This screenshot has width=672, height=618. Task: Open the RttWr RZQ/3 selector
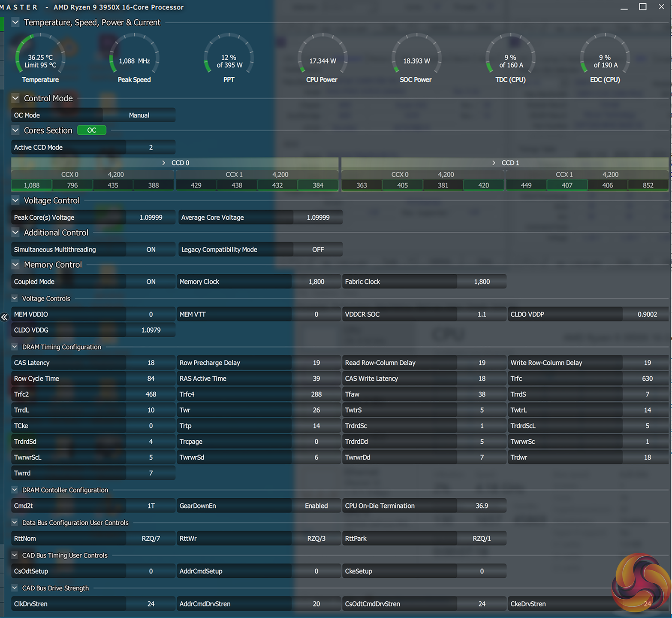pos(316,538)
